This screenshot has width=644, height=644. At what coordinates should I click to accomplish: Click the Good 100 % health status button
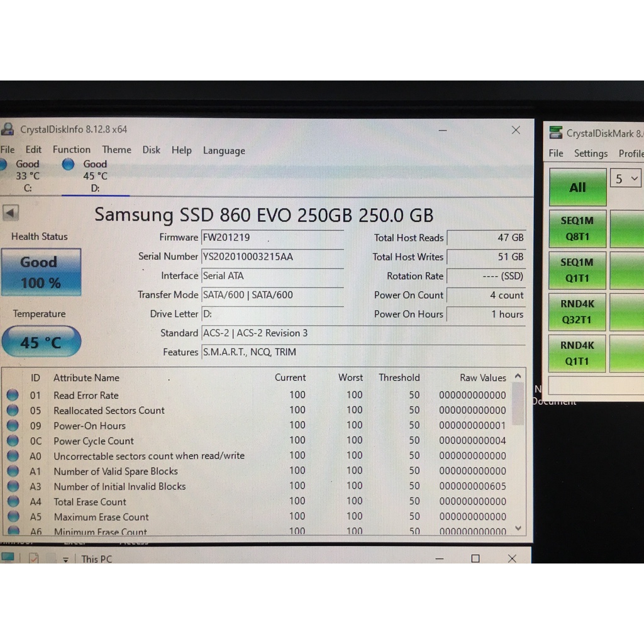point(41,272)
